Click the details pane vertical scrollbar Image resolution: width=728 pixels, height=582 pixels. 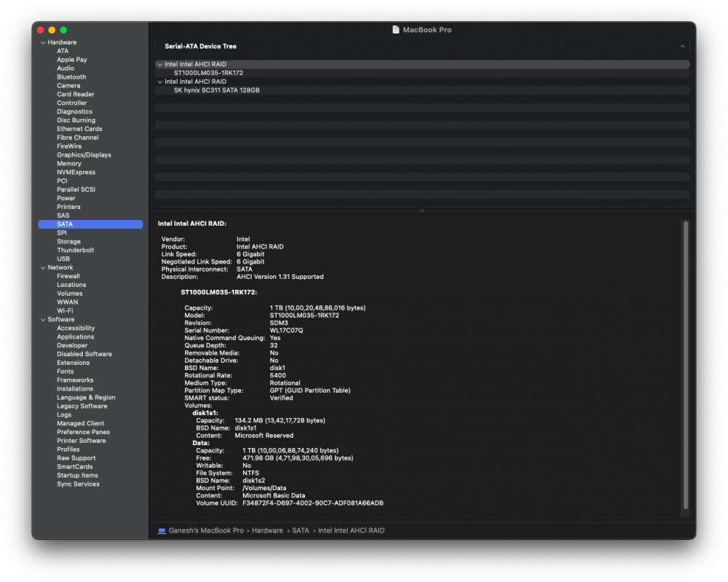686,365
